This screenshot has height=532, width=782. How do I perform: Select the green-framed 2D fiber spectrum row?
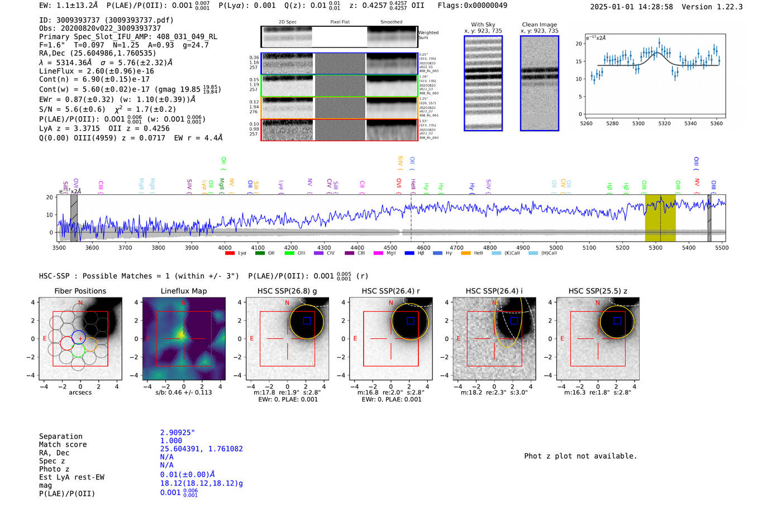(x=339, y=86)
